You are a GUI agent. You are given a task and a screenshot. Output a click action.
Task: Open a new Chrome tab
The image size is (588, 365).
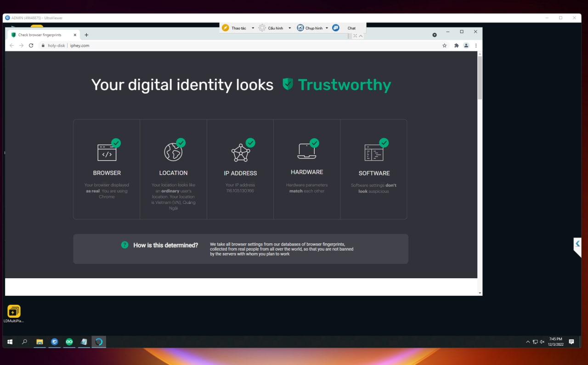(86, 35)
